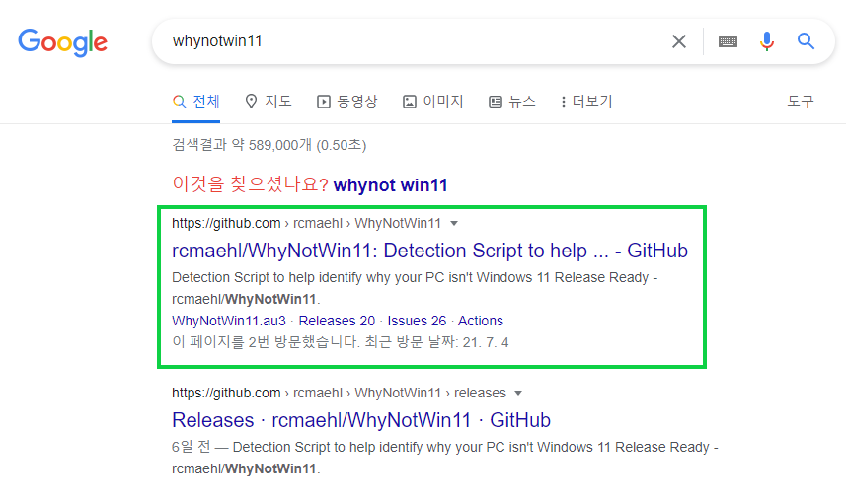Screen dimensions: 846x504
Task: Open the on-screen keyboard input tool
Action: point(728,41)
